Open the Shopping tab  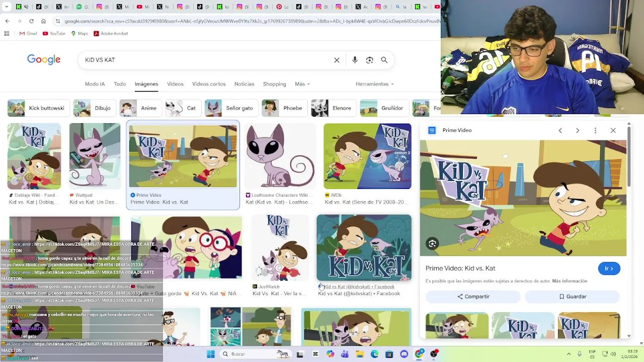click(274, 84)
